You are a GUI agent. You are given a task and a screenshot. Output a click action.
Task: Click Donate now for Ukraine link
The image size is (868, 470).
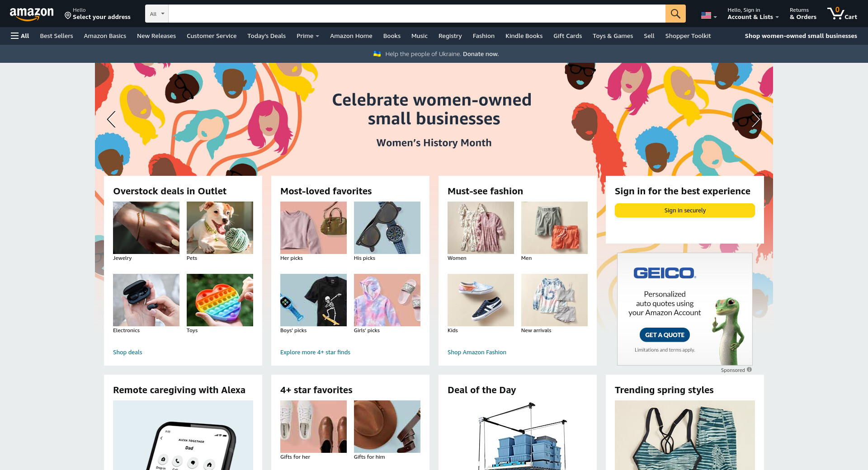(x=481, y=54)
